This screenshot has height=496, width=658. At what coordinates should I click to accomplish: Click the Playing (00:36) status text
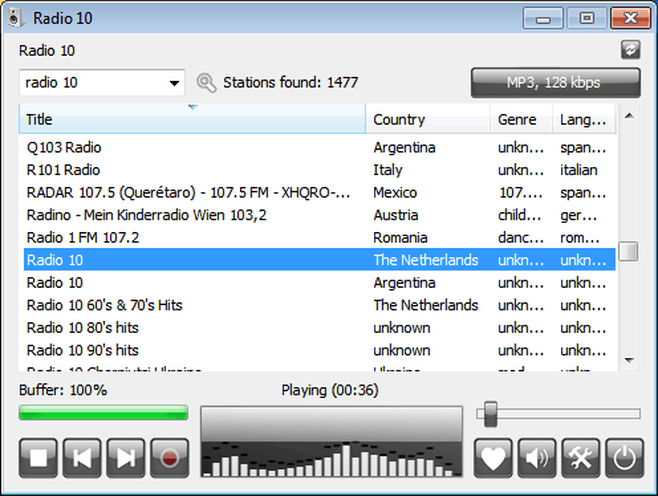(x=330, y=390)
